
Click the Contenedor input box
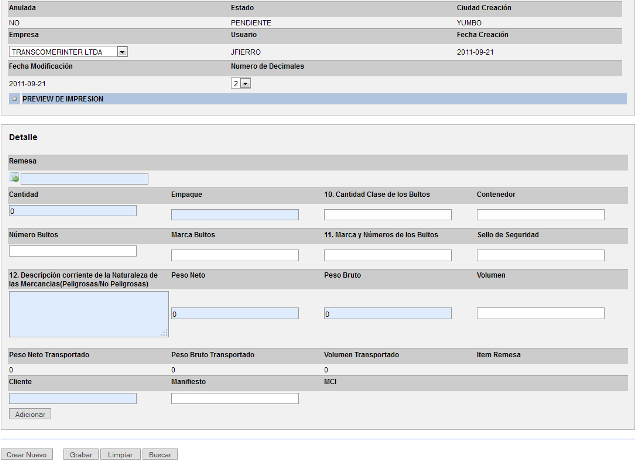pyautogui.click(x=540, y=214)
